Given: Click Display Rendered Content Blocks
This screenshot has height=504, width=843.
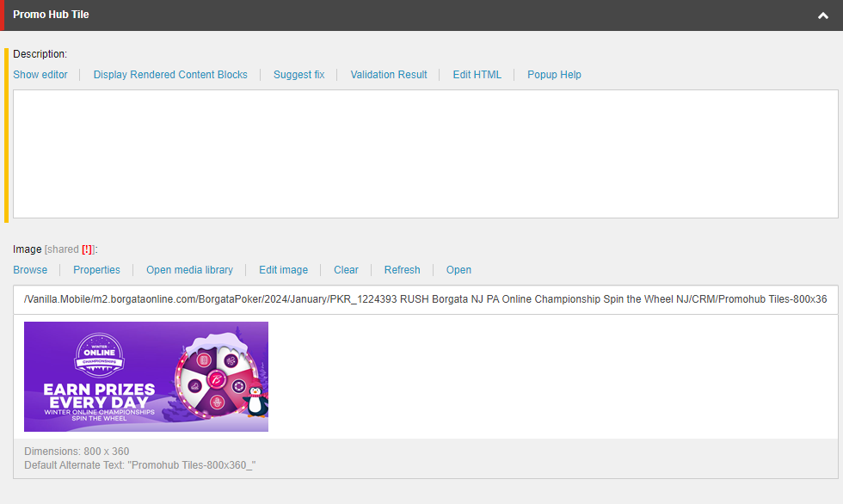Looking at the screenshot, I should 170,75.
